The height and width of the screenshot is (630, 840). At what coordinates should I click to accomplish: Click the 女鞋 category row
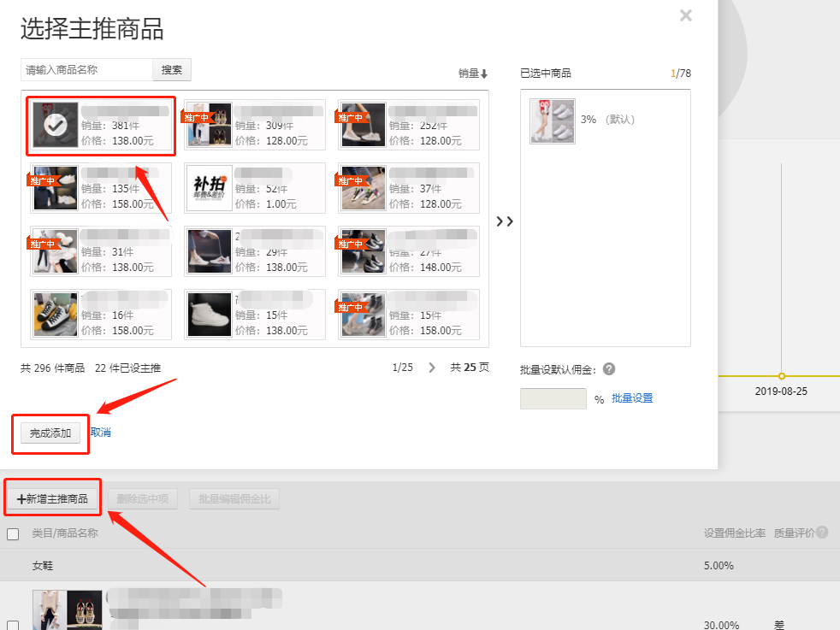coord(420,565)
